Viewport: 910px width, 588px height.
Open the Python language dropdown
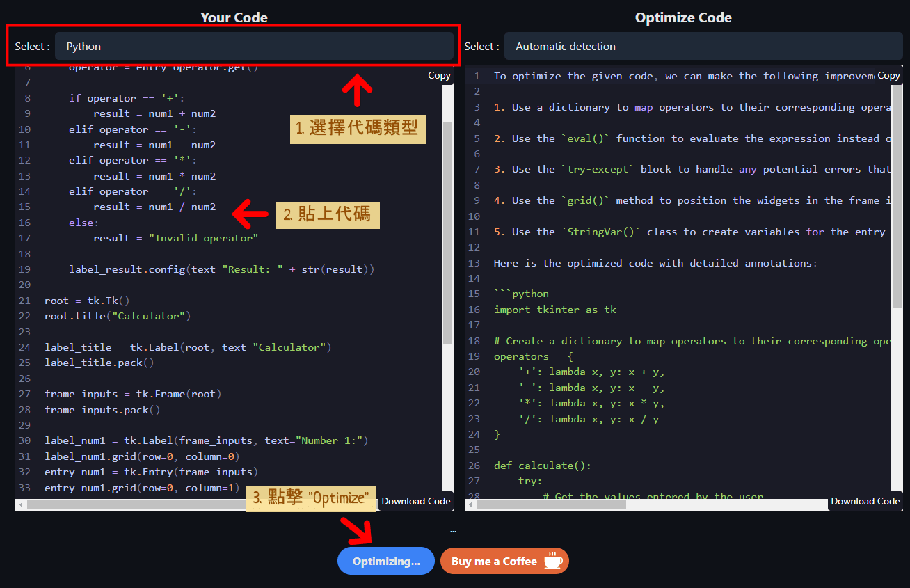[x=254, y=47]
